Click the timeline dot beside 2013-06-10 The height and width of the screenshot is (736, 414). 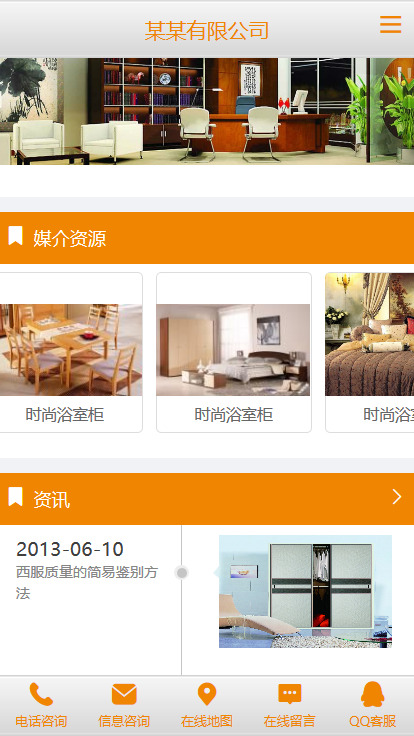tap(182, 573)
